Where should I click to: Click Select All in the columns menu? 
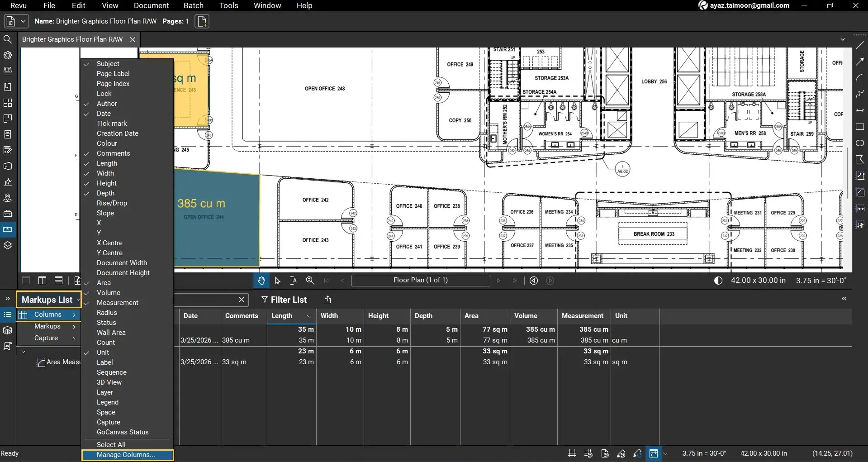tap(111, 444)
